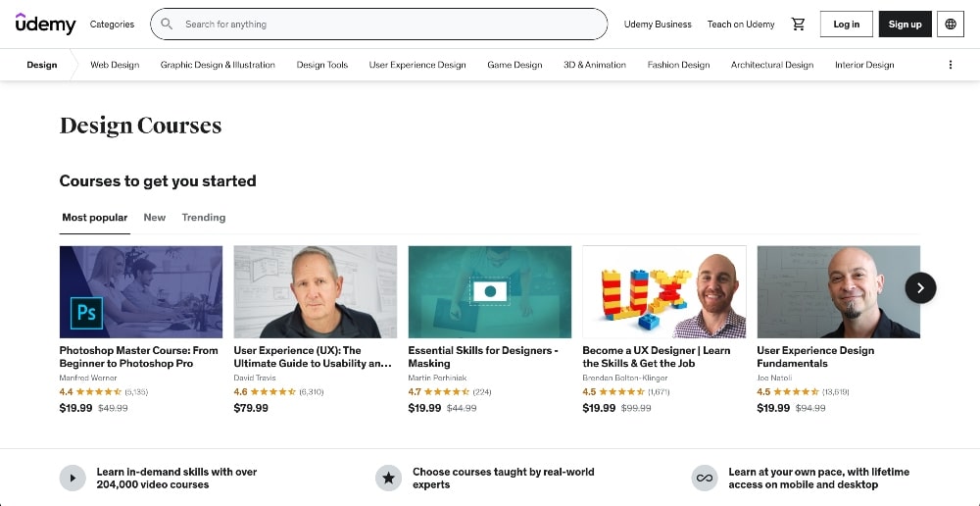The image size is (980, 506).
Task: Click instructor name Martin Perhiniak
Action: coord(437,378)
